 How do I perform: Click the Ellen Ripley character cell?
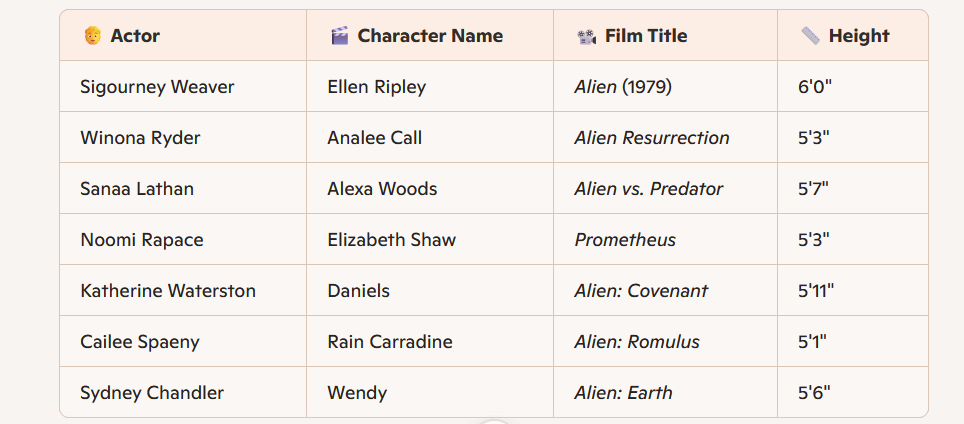430,87
